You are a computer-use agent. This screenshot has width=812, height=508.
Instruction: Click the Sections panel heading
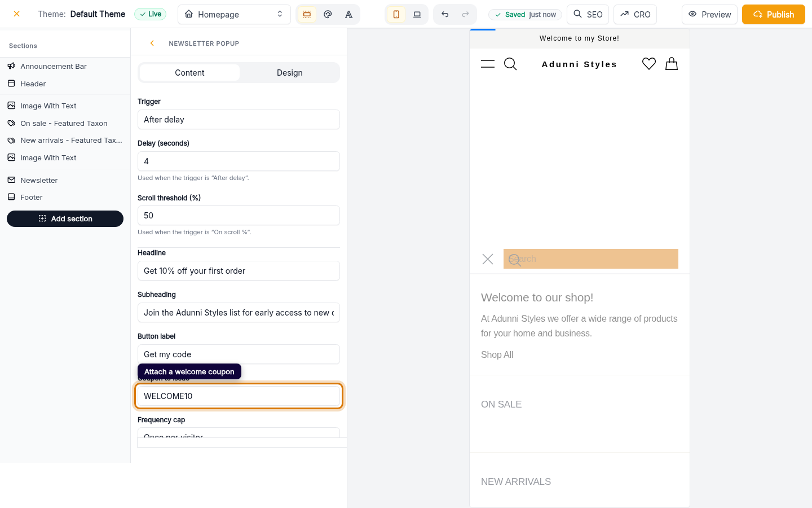[x=23, y=46]
